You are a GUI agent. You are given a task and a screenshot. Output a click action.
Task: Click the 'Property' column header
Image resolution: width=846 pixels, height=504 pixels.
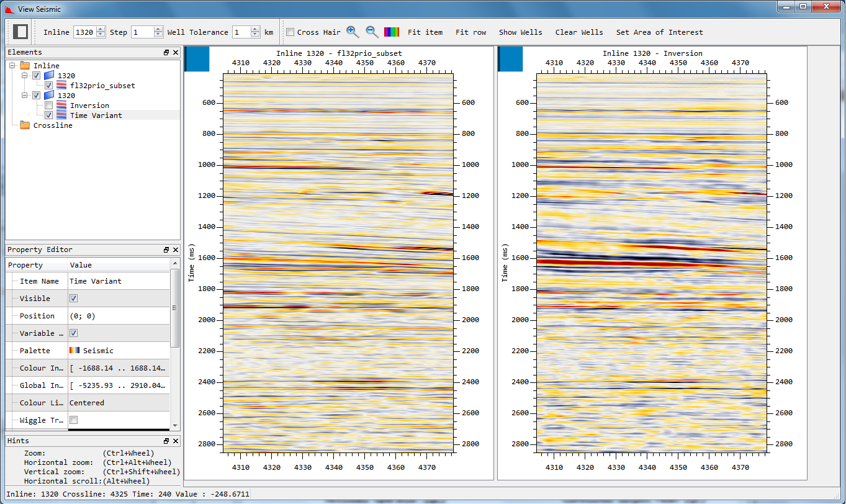[x=37, y=265]
